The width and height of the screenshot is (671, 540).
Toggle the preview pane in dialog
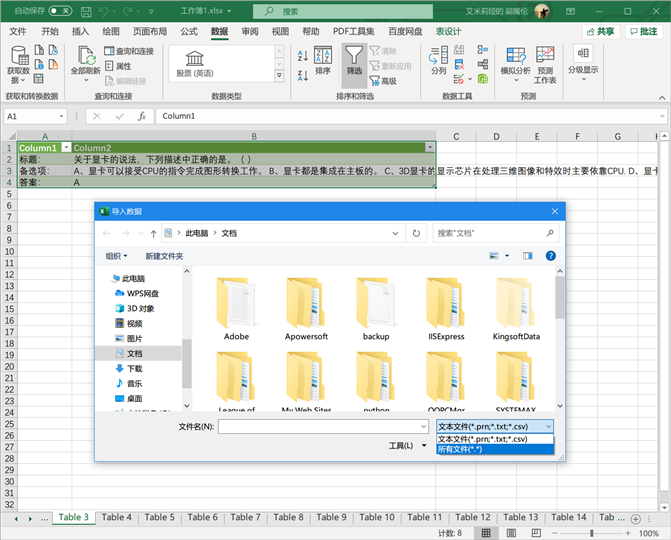tap(527, 256)
